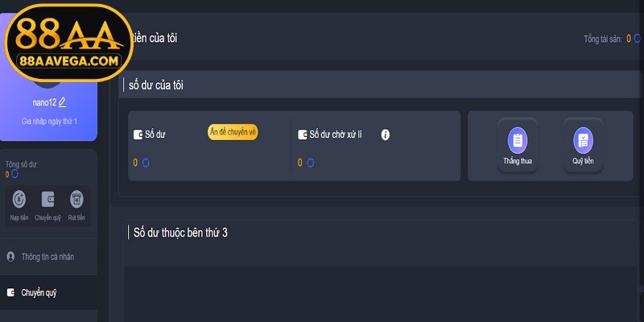Click the username nano12
The width and height of the screenshot is (644, 322).
pos(43,102)
